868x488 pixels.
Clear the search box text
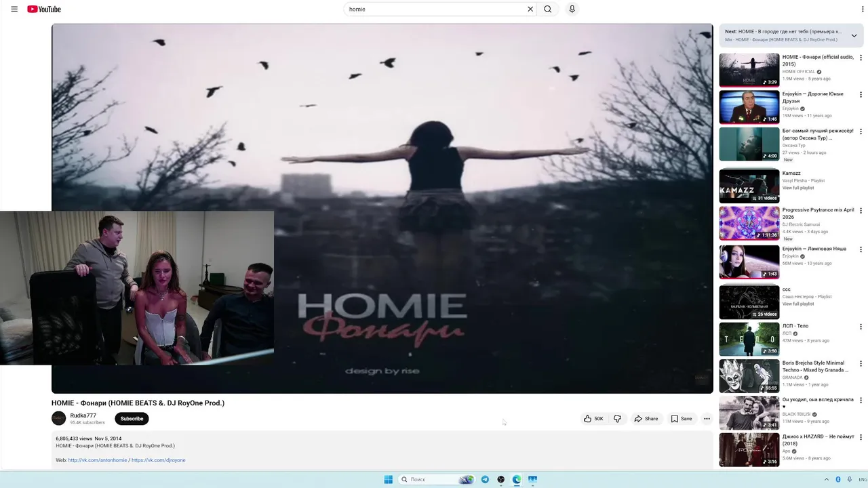530,9
